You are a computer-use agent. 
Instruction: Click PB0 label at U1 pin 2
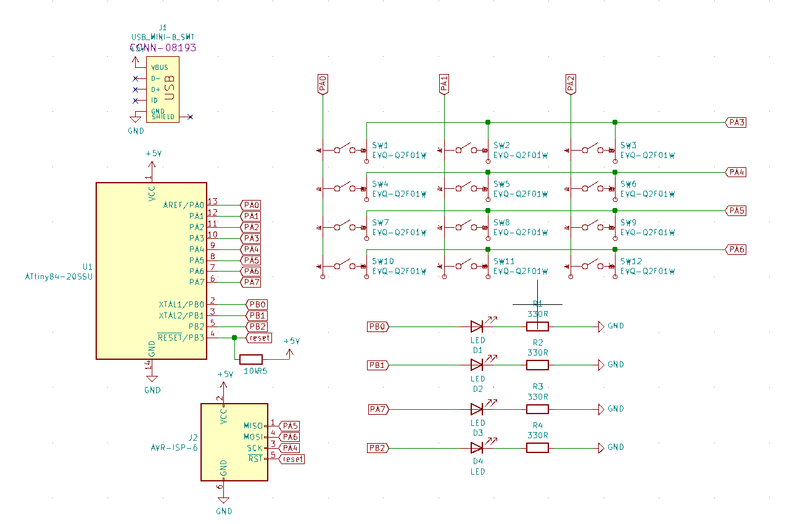point(257,304)
